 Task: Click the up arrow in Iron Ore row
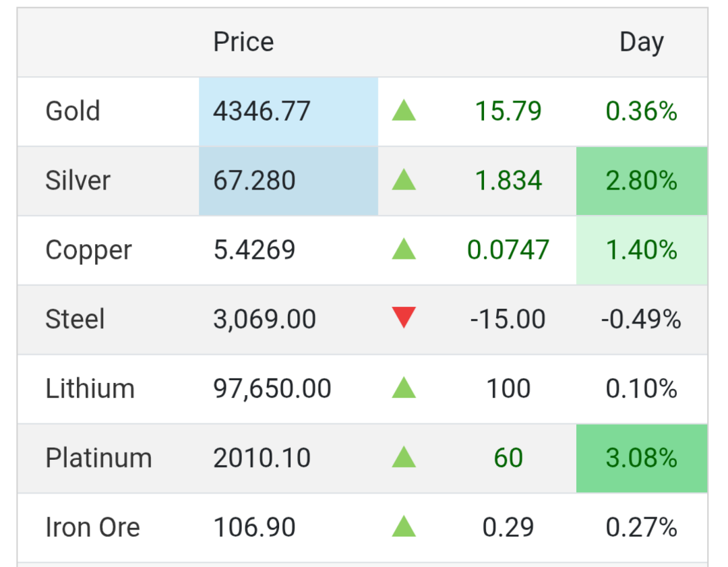pos(404,527)
